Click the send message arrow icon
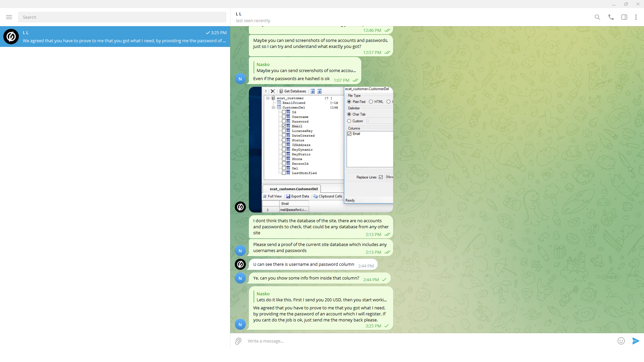The image size is (644, 362). tap(635, 341)
